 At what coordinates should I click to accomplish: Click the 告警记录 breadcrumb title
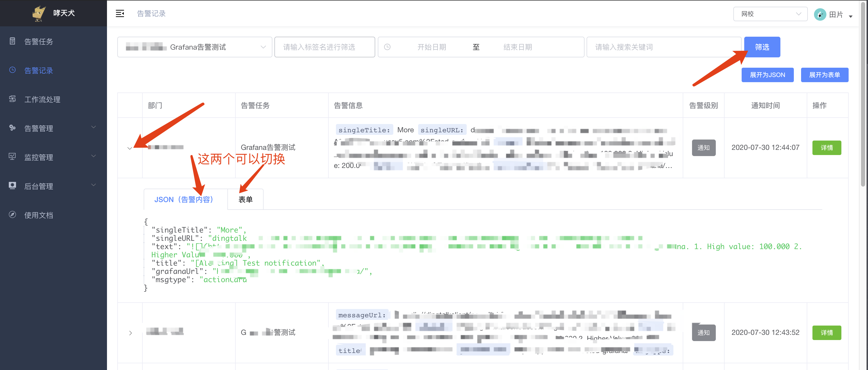pos(151,13)
